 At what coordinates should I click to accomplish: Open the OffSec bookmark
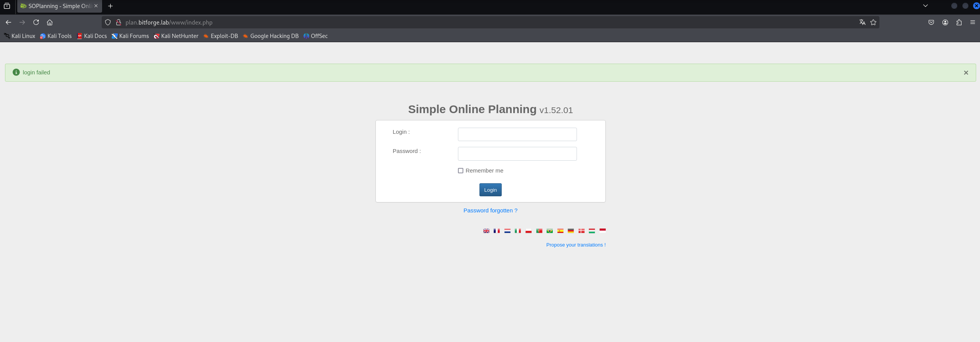pyautogui.click(x=316, y=36)
